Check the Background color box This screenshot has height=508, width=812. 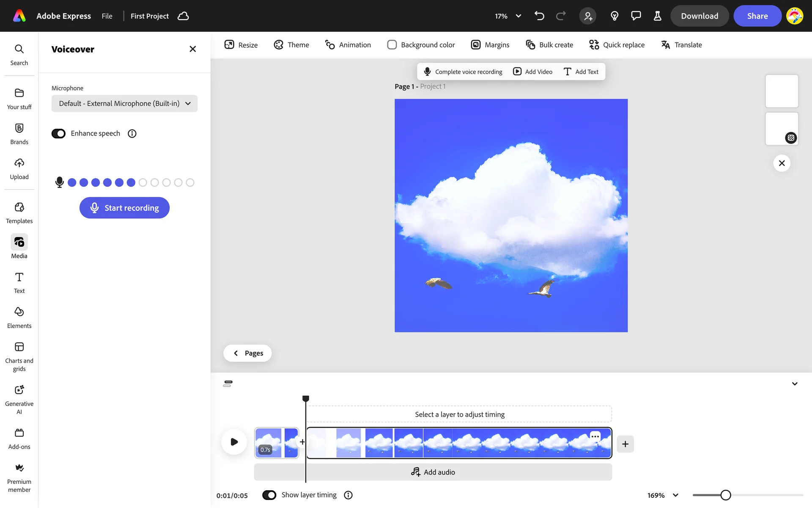point(392,45)
